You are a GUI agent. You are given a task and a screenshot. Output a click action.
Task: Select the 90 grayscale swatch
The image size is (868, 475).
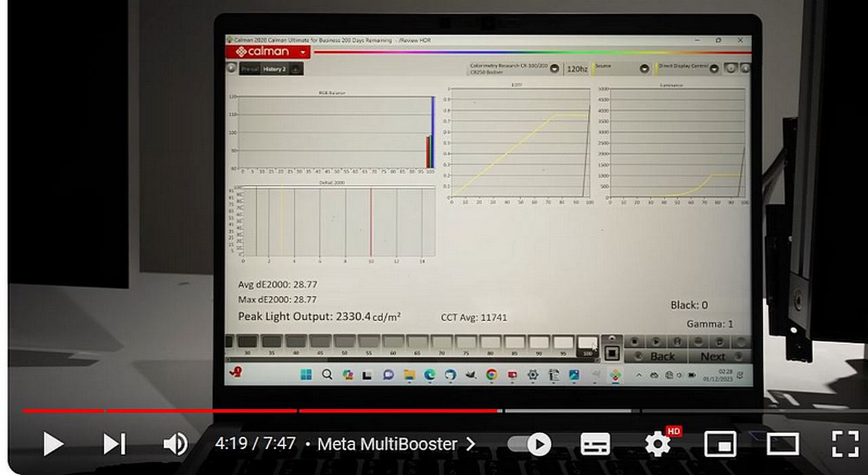click(x=538, y=342)
